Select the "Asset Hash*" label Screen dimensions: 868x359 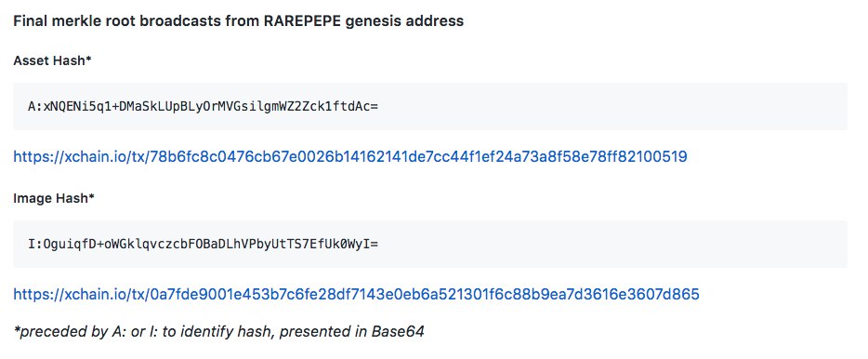[x=52, y=61]
